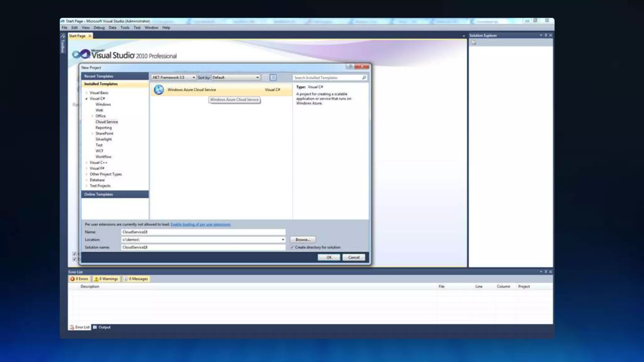Click the Windows Azure Cloud Service globe icon
The height and width of the screenshot is (362, 644).
[159, 90]
